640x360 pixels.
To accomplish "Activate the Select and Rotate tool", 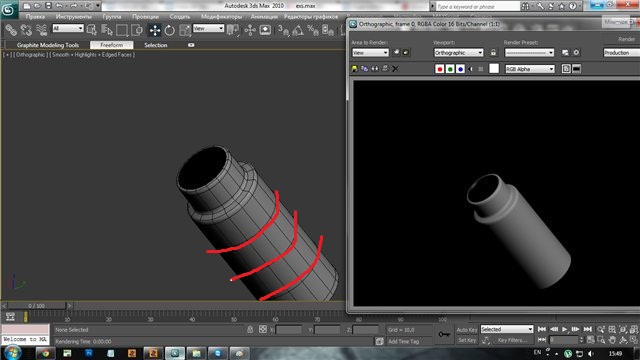I will pos(170,30).
